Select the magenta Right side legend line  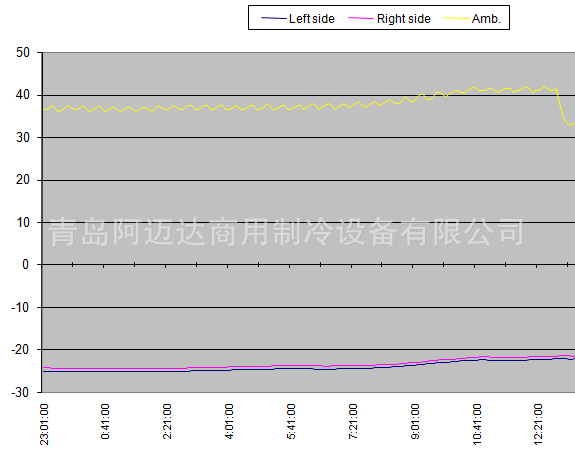[361, 18]
